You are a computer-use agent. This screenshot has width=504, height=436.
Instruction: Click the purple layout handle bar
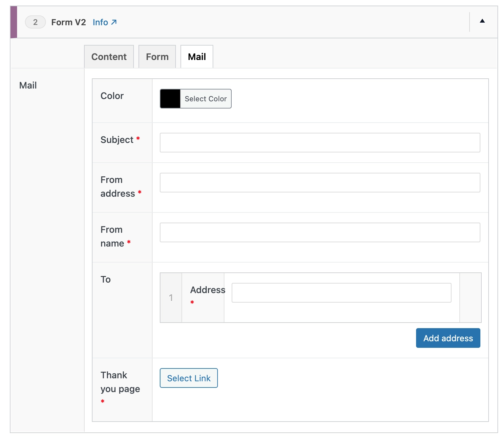[14, 22]
